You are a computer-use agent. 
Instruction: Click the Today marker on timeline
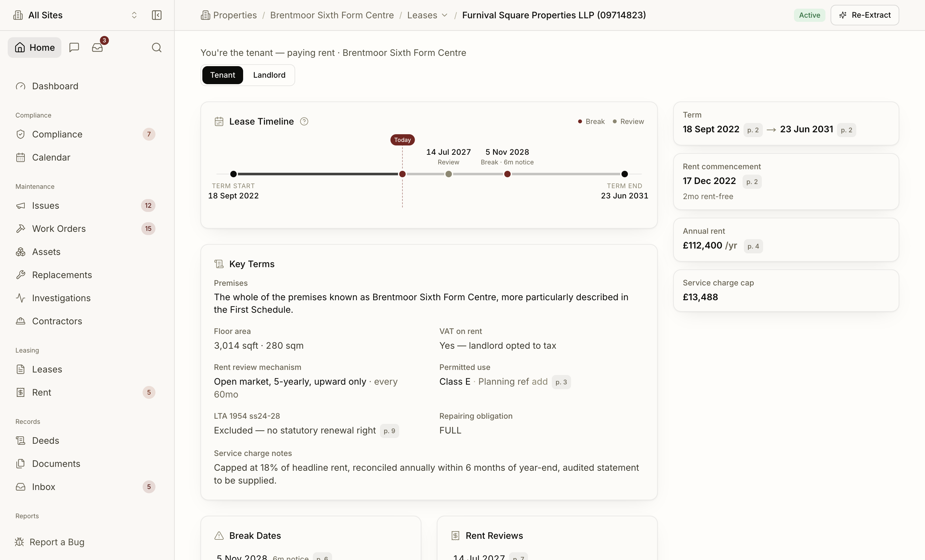(x=402, y=140)
